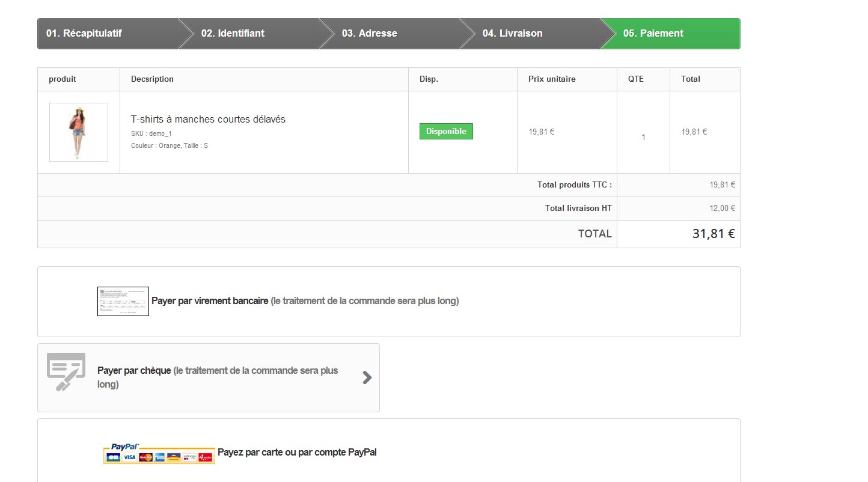Return to the 02. Identifiant step
Screen dimensions: 868x482
[x=233, y=34]
